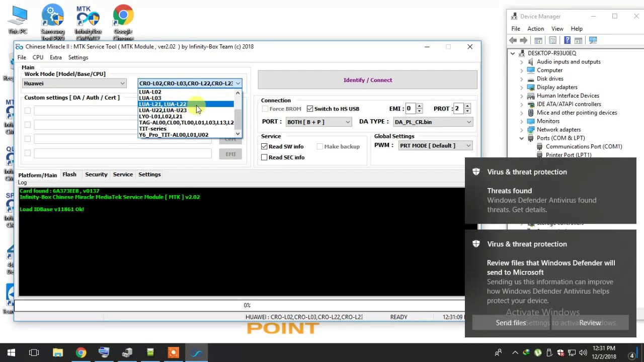
Task: Open the volume control in system tray
Action: [x=583, y=352]
